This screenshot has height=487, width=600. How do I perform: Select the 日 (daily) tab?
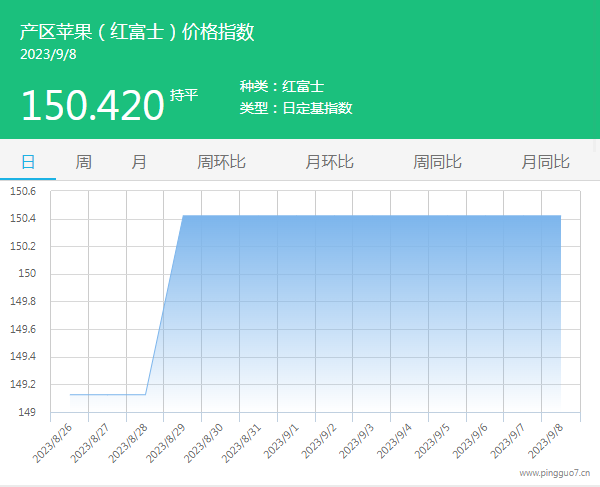point(28,162)
